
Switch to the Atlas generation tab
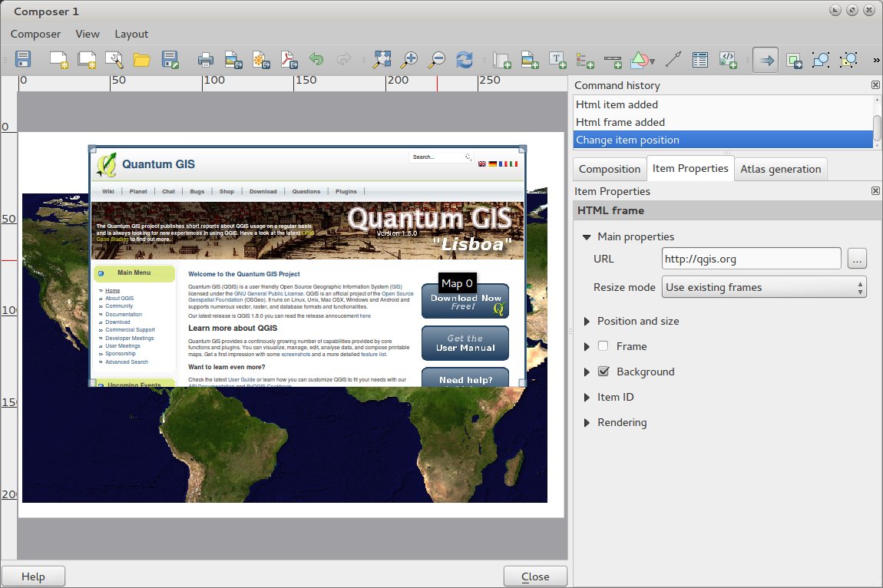780,169
